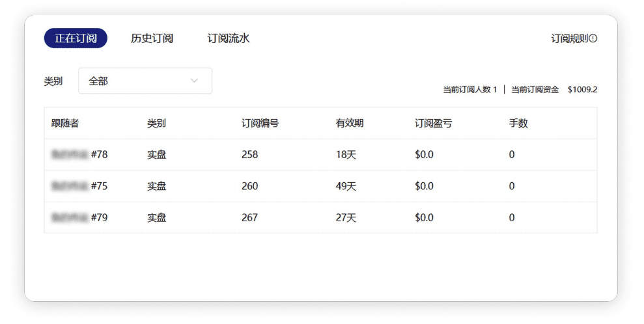644x324 pixels.
Task: Select the follower #79 name
Action: pos(79,217)
